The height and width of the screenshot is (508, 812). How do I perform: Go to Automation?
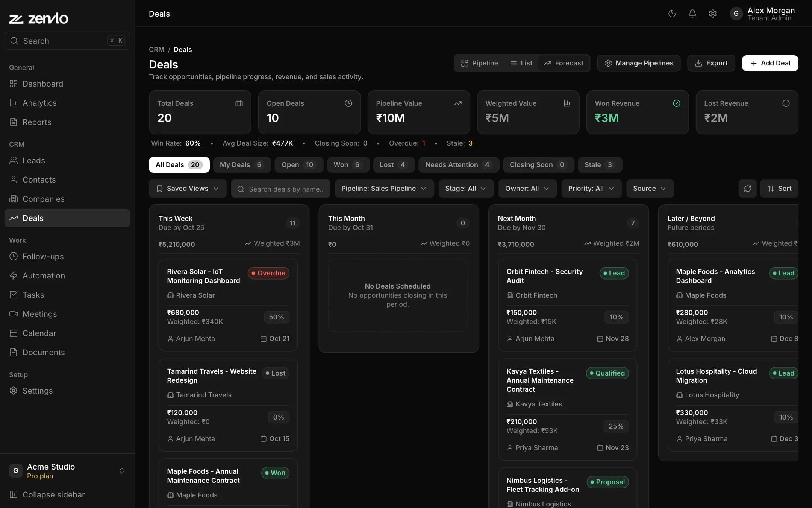67,275
